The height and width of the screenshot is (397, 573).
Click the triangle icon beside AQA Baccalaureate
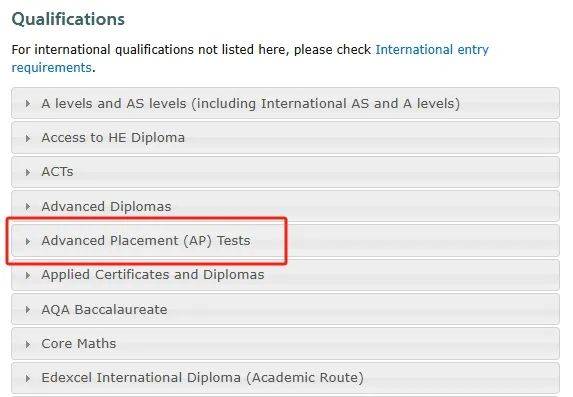click(28, 310)
